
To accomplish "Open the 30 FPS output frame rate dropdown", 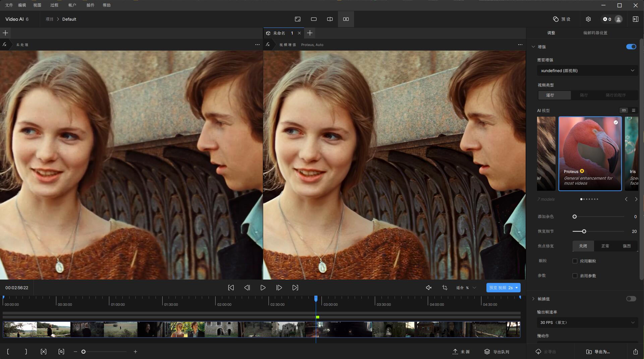I will 587,322.
